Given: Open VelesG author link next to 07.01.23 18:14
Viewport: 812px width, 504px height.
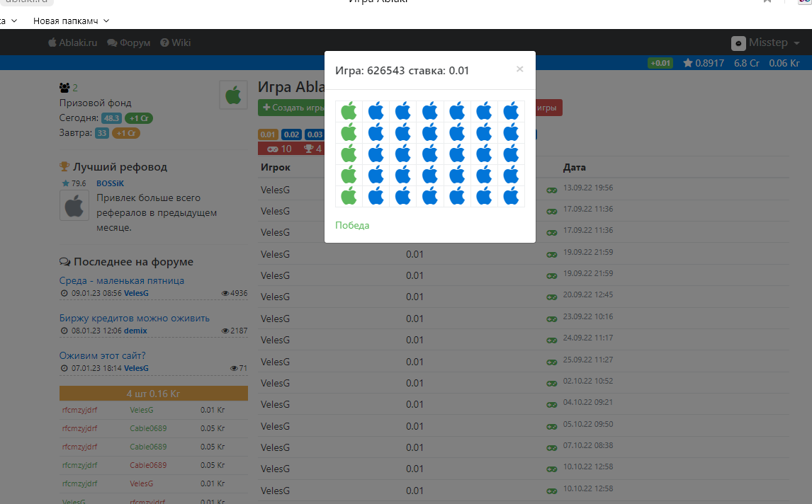Looking at the screenshot, I should 136,368.
